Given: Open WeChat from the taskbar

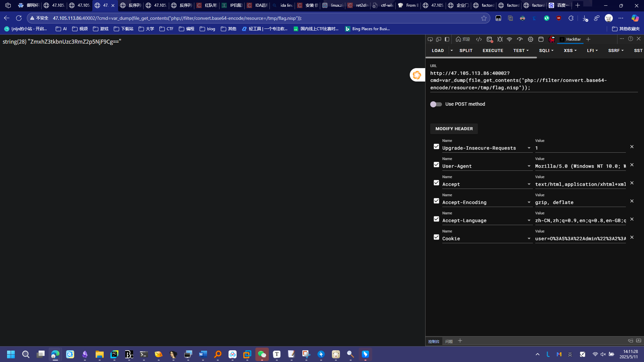Looking at the screenshot, I should pyautogui.click(x=262, y=354).
